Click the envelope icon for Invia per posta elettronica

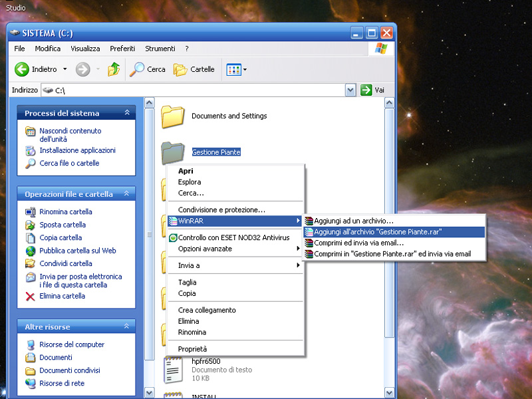[31, 277]
